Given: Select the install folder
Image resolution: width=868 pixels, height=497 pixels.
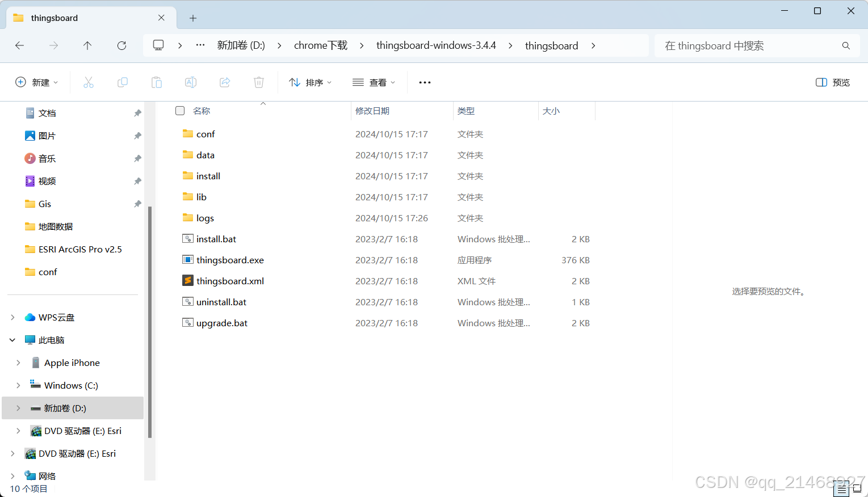Looking at the screenshot, I should click(x=208, y=176).
